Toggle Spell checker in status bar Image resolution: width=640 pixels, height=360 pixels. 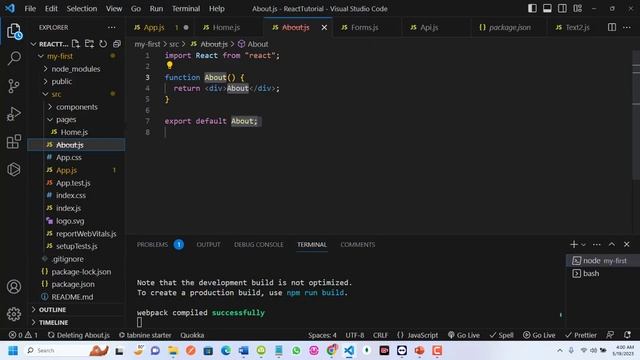coord(502,335)
